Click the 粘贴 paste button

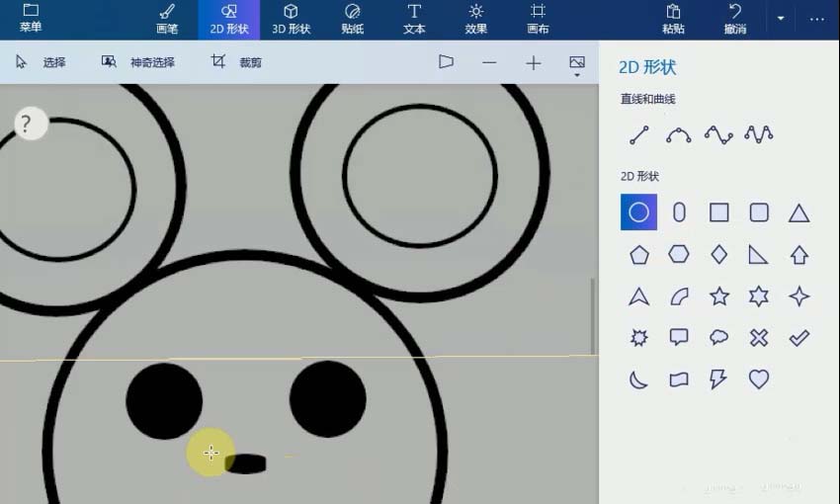point(673,20)
